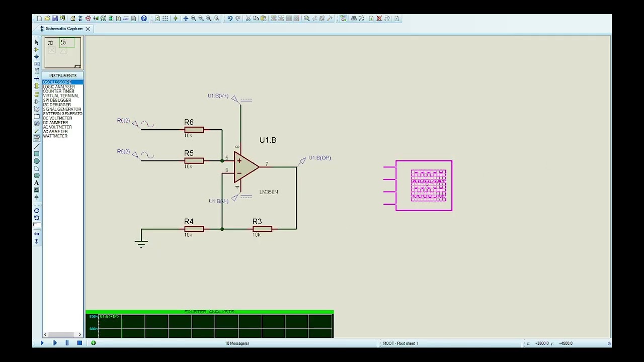Zoom out using the minus magnifier
This screenshot has height=362, width=644.
click(x=201, y=19)
